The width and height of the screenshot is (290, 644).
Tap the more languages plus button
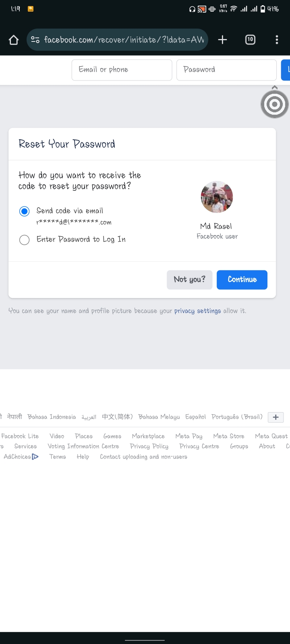click(275, 417)
